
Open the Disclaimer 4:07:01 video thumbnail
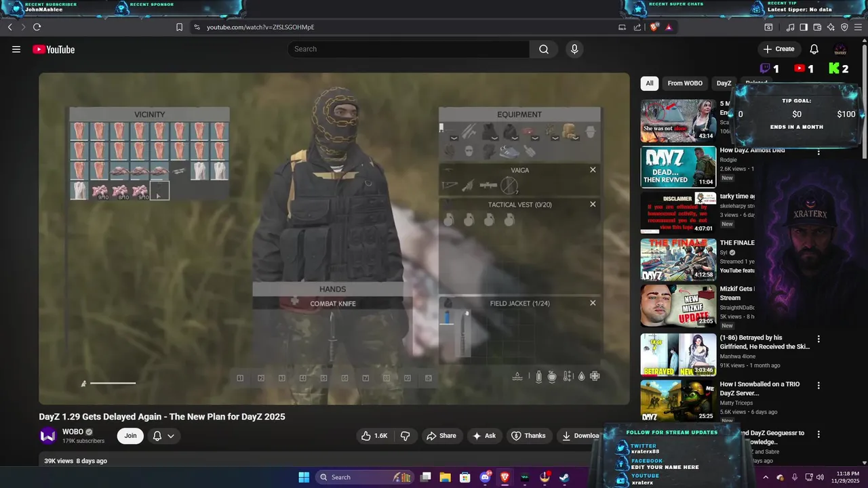pyautogui.click(x=678, y=213)
